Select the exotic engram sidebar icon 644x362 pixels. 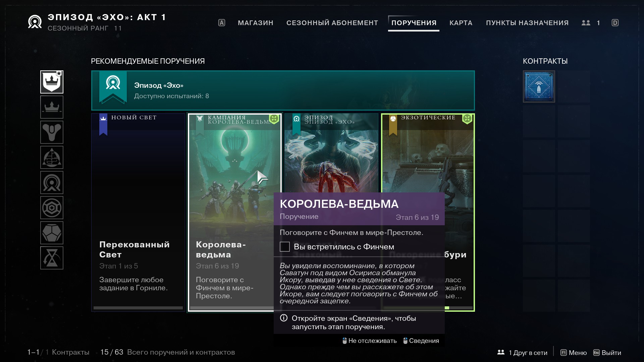(52, 233)
